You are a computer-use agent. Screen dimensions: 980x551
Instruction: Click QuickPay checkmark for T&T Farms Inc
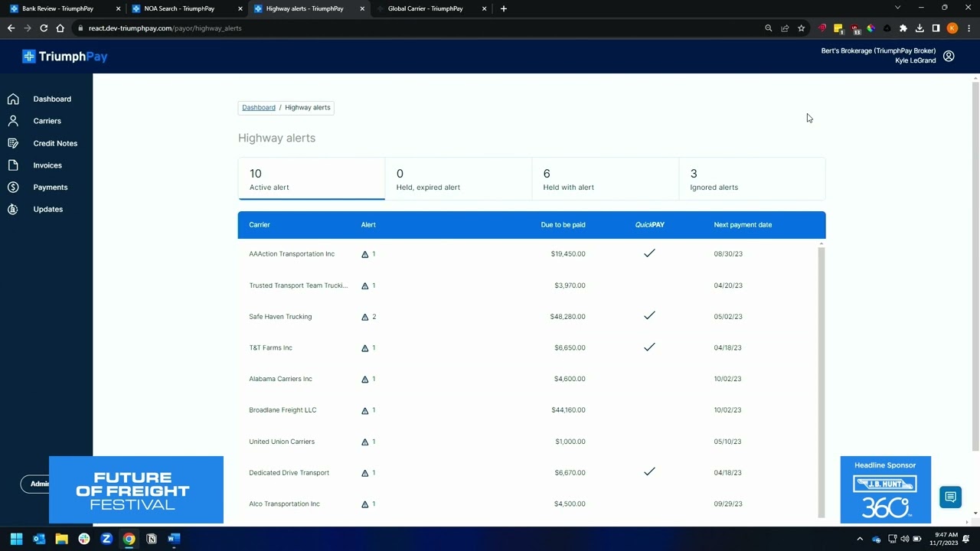click(x=649, y=347)
